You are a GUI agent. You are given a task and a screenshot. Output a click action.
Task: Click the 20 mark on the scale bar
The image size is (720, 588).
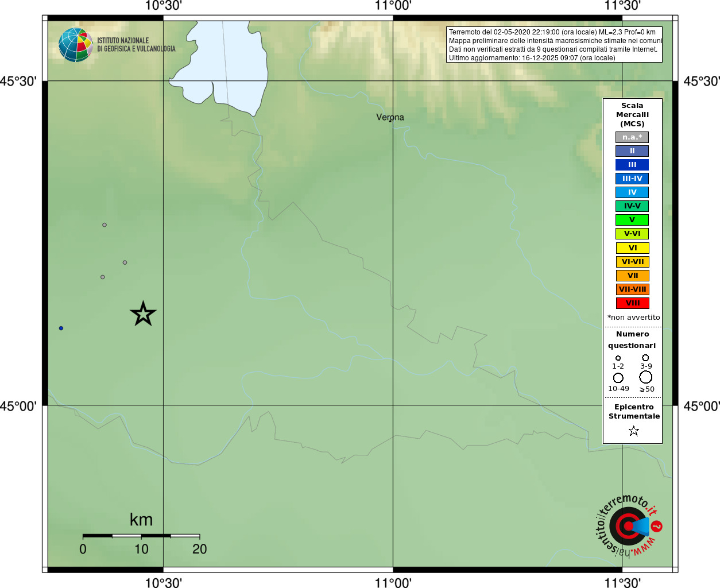(x=199, y=549)
